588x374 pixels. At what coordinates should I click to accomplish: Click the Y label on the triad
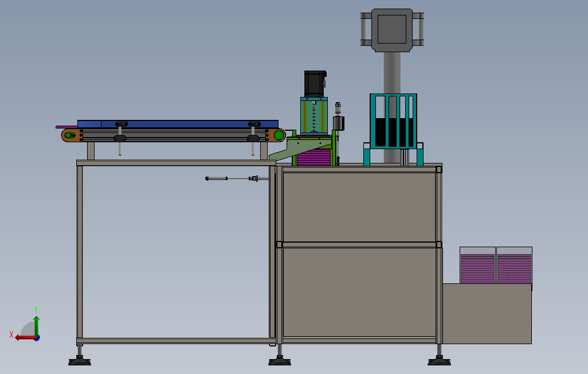[36, 310]
